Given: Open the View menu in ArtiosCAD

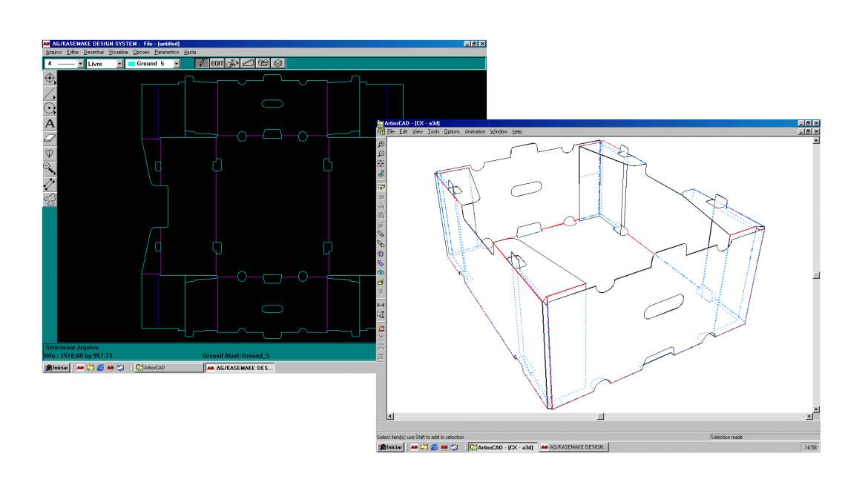Looking at the screenshot, I should click(x=418, y=132).
